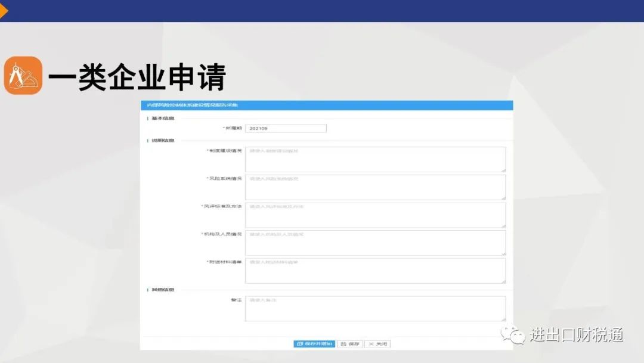
Task: Click into the 风险系统情况 text area
Action: [376, 187]
